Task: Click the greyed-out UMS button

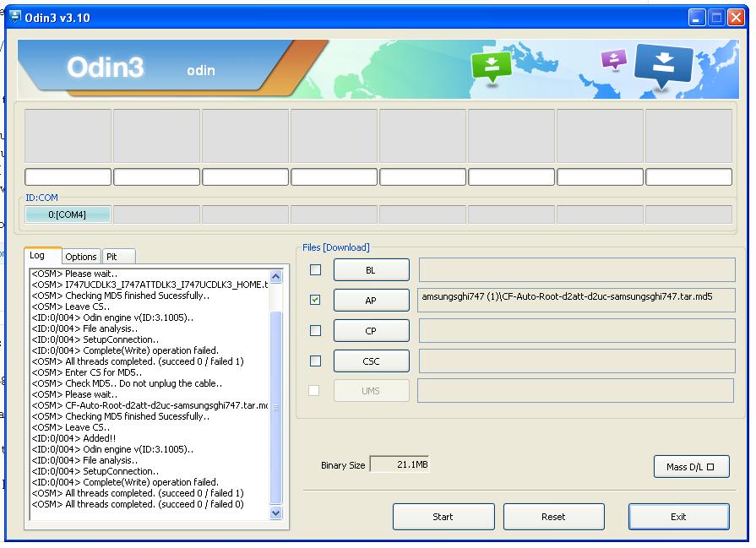Action: pyautogui.click(x=372, y=391)
